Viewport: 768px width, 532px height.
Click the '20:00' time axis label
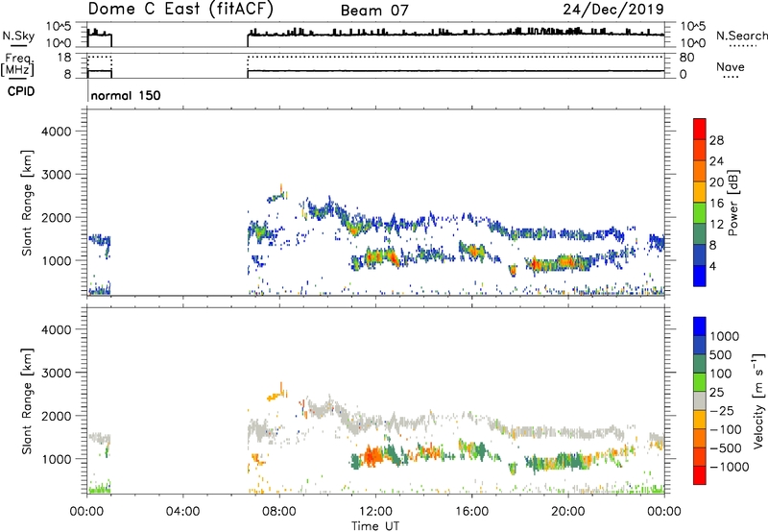pyautogui.click(x=568, y=512)
